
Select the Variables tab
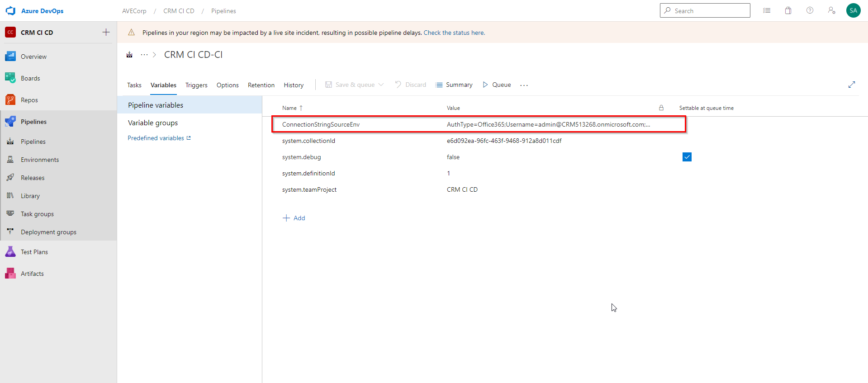point(163,85)
